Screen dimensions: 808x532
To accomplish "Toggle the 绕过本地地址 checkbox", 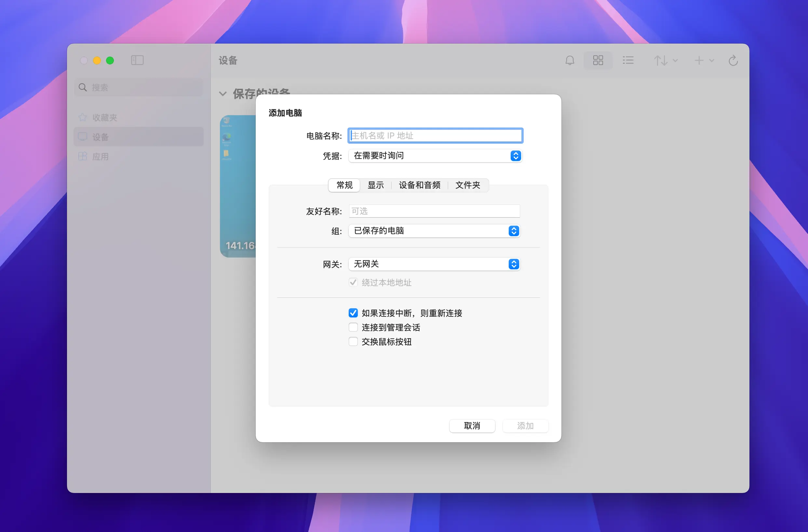I will [353, 283].
